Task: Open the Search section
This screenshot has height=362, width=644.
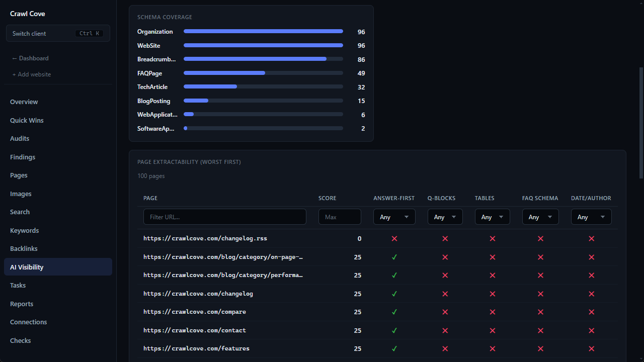Action: coord(58,212)
